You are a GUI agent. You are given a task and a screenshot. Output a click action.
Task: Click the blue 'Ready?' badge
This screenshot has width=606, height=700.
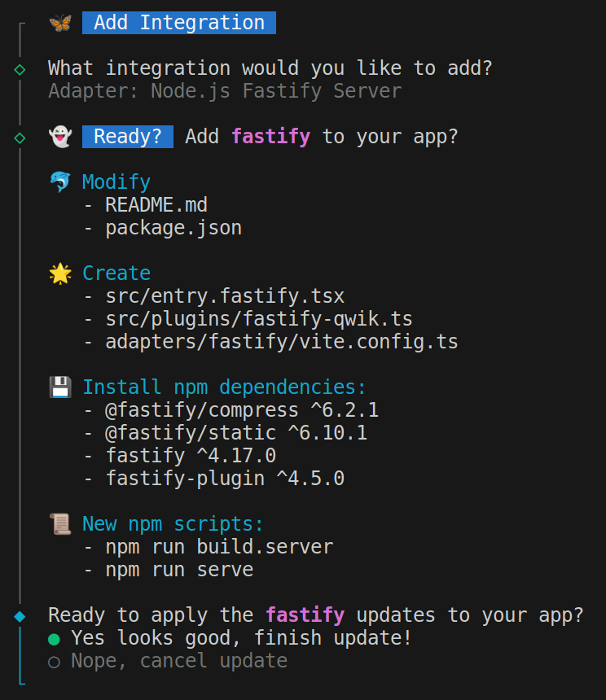pos(128,137)
